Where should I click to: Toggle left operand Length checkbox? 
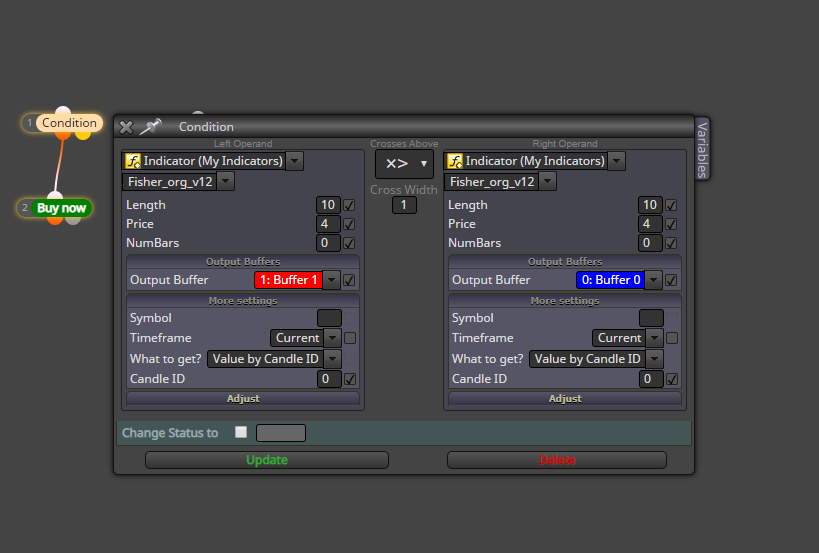tap(349, 205)
